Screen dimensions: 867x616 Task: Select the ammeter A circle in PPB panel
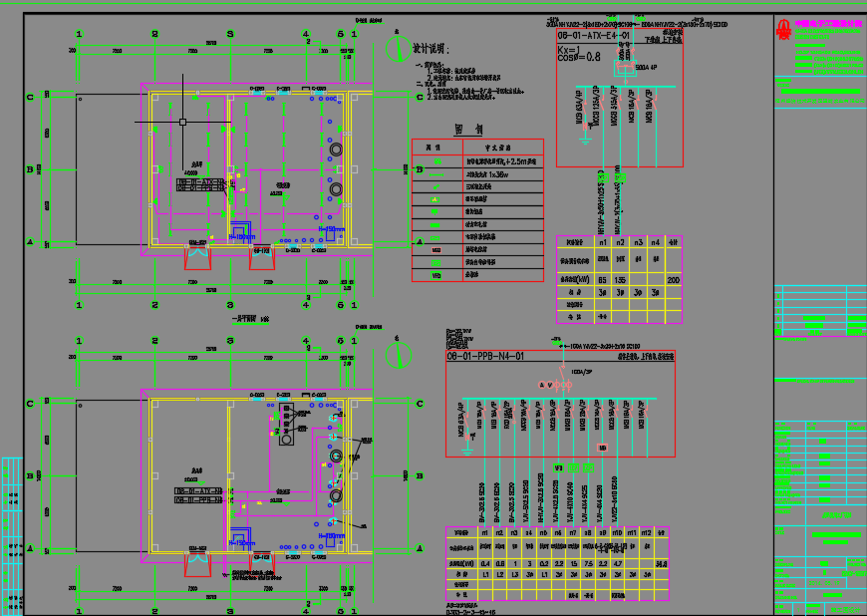[542, 385]
